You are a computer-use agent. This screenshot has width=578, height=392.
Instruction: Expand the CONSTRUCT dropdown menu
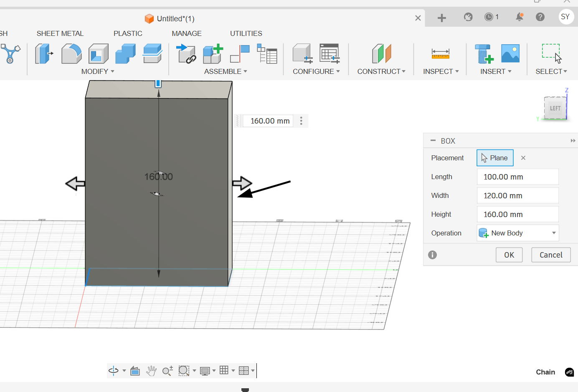pos(381,71)
